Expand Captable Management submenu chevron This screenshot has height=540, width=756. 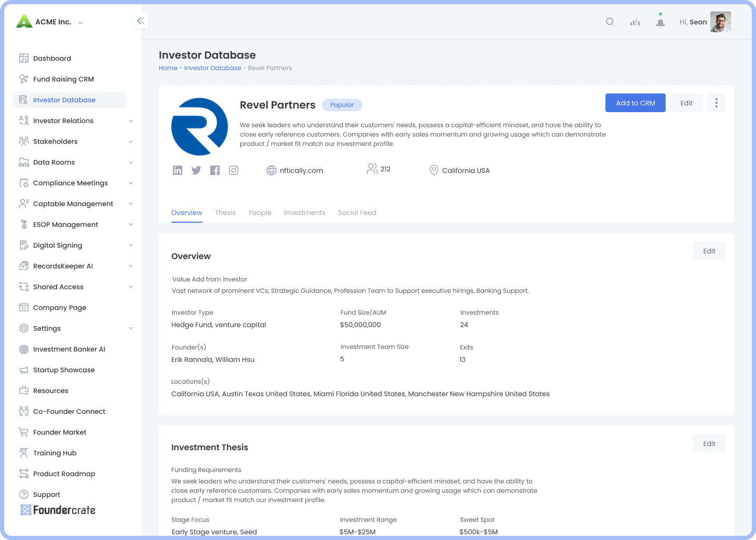(x=131, y=204)
